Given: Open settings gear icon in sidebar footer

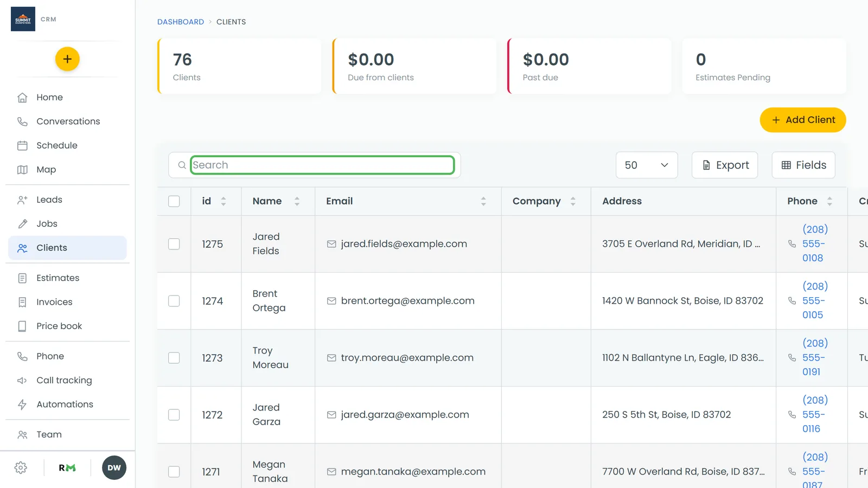Looking at the screenshot, I should [x=21, y=468].
